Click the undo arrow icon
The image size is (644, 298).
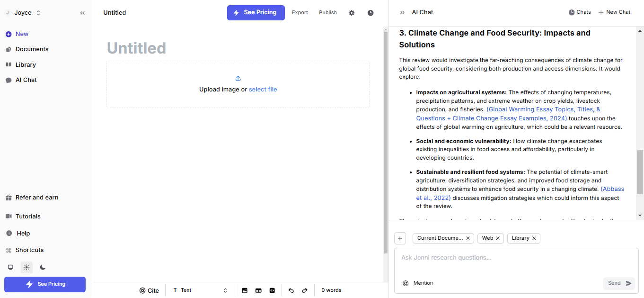[291, 290]
